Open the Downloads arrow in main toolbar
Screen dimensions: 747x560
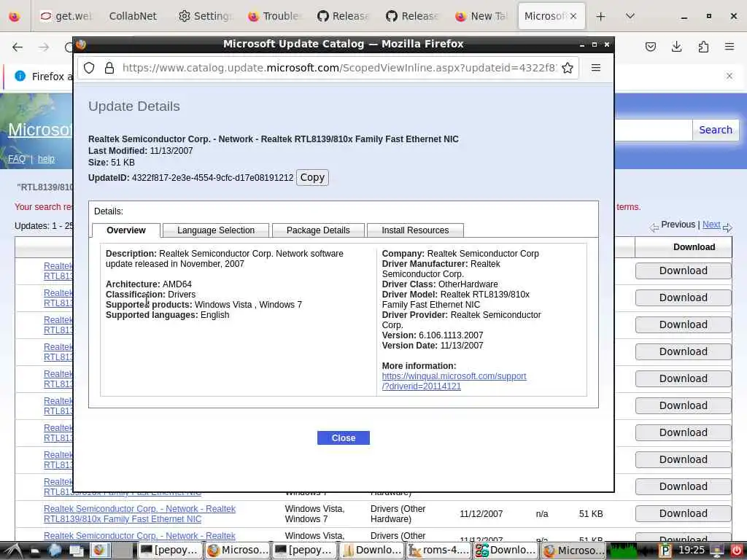point(676,46)
